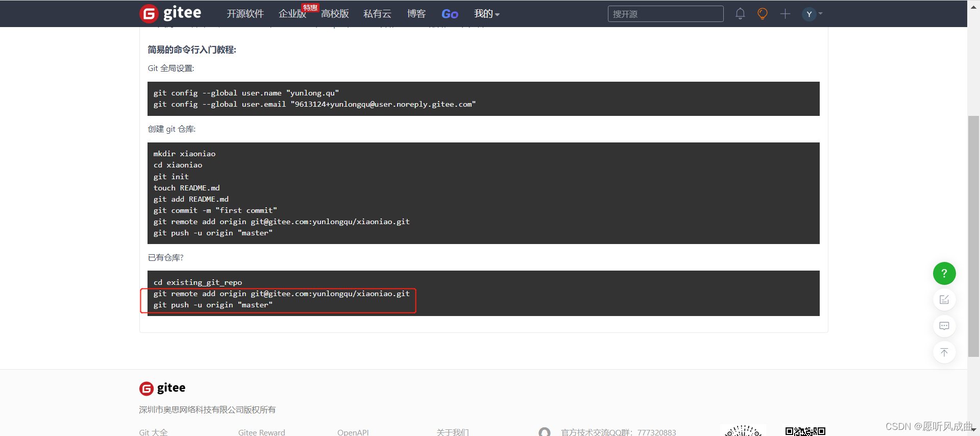Image resolution: width=980 pixels, height=436 pixels.
Task: Open the notifications bell icon
Action: (740, 14)
